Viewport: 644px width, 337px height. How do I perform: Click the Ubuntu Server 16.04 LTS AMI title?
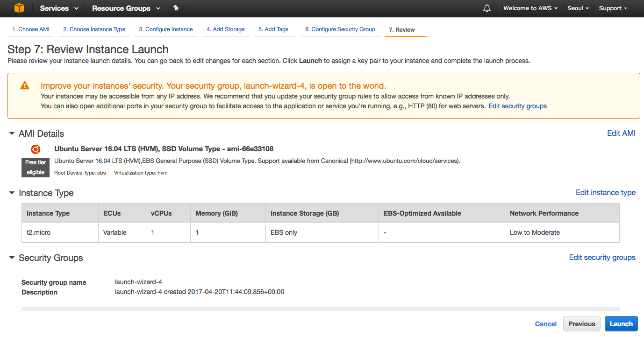coord(164,149)
